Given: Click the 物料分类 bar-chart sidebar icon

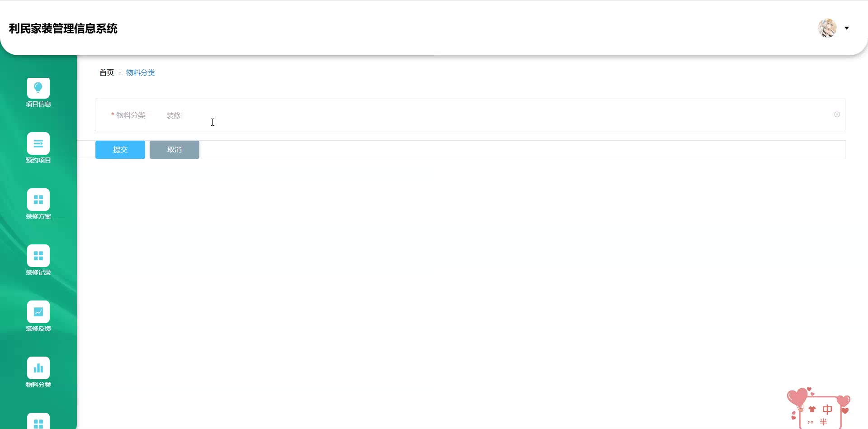Looking at the screenshot, I should pos(38,368).
